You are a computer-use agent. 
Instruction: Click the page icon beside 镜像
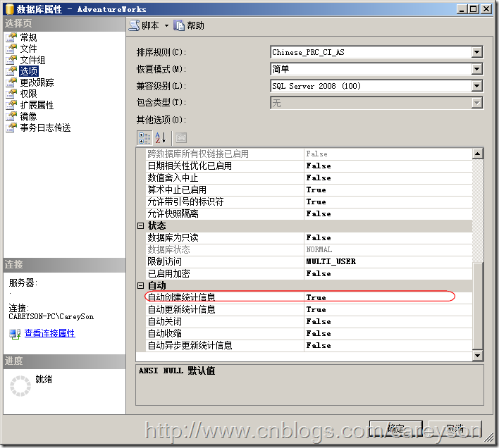[11, 116]
